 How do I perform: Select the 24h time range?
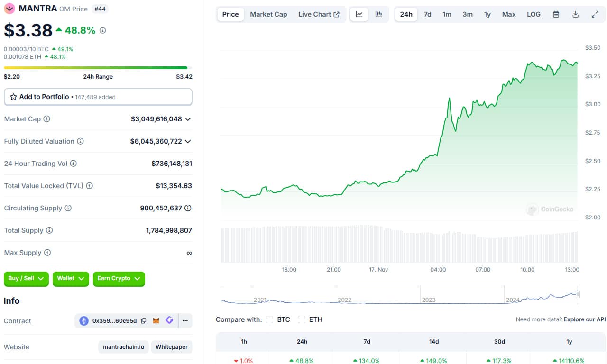pos(406,14)
